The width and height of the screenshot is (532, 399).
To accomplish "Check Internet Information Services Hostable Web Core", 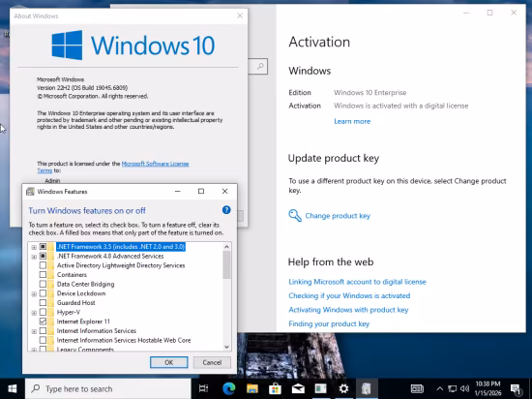I will pos(43,340).
